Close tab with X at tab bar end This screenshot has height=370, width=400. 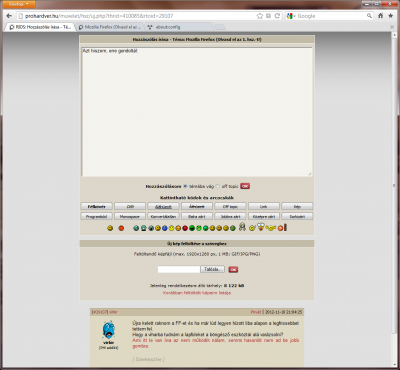click(392, 27)
